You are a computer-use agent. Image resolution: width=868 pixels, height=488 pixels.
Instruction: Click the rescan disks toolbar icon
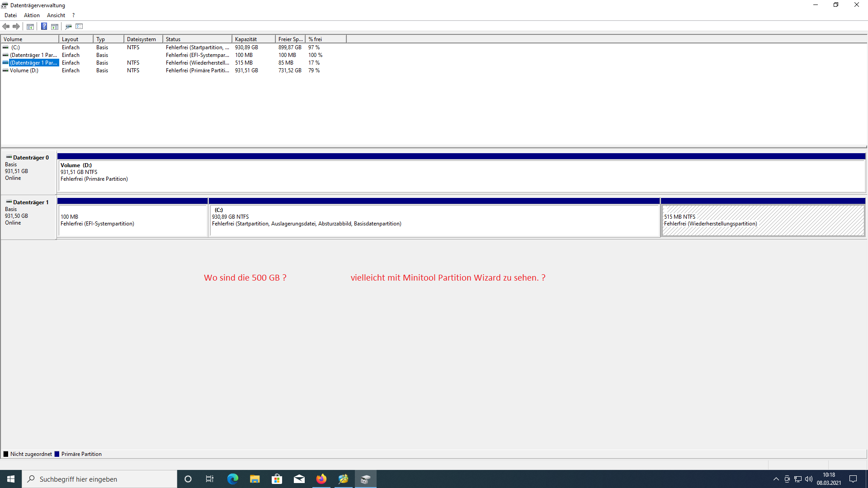pyautogui.click(x=68, y=26)
